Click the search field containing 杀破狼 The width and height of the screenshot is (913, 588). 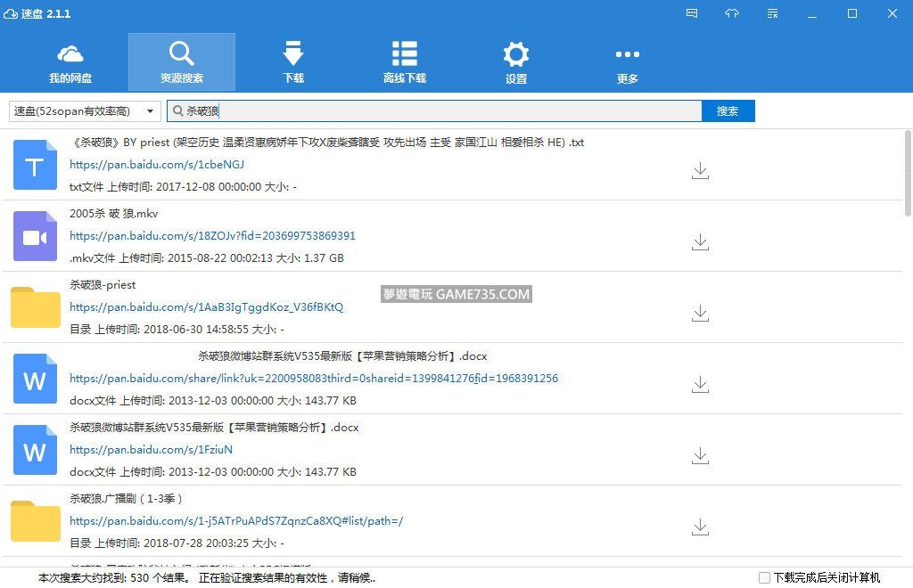434,111
